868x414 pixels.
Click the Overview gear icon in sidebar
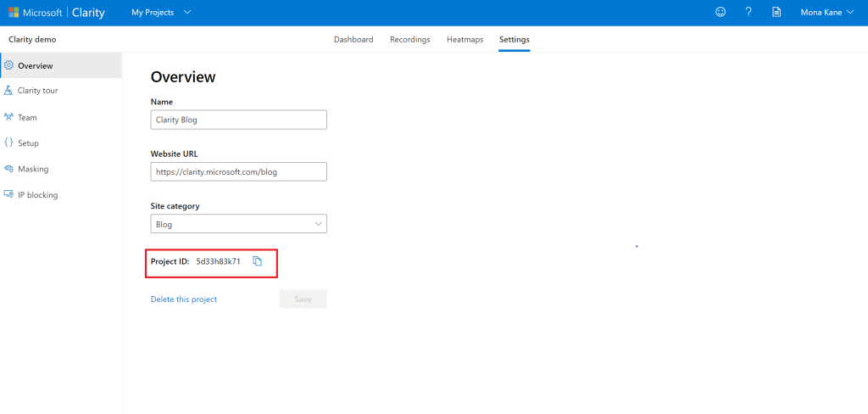click(x=8, y=65)
